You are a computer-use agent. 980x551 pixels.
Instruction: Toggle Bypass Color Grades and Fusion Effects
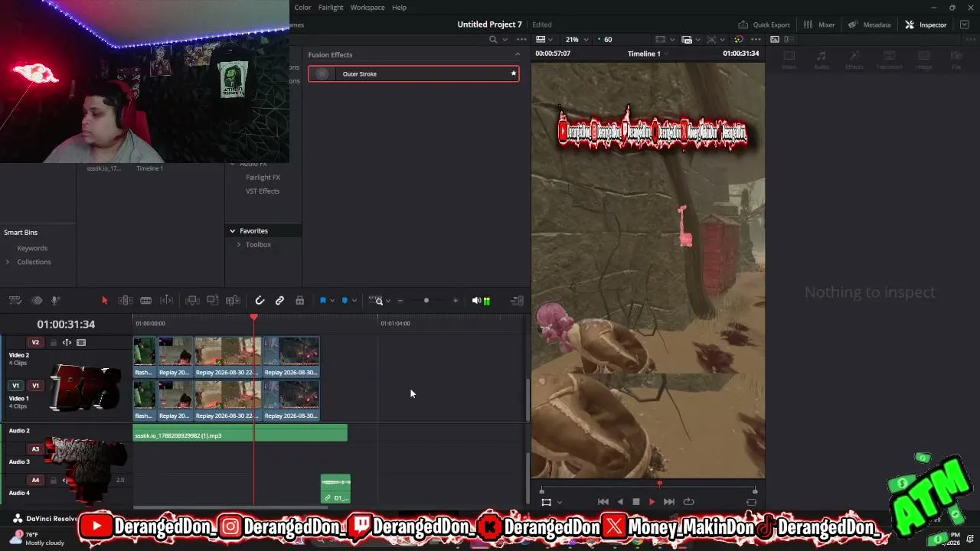click(738, 40)
